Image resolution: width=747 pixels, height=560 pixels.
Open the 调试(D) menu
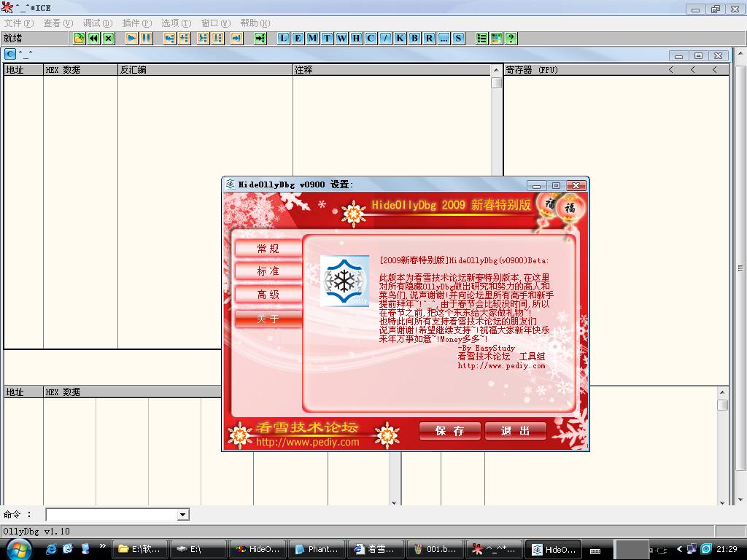(x=98, y=23)
